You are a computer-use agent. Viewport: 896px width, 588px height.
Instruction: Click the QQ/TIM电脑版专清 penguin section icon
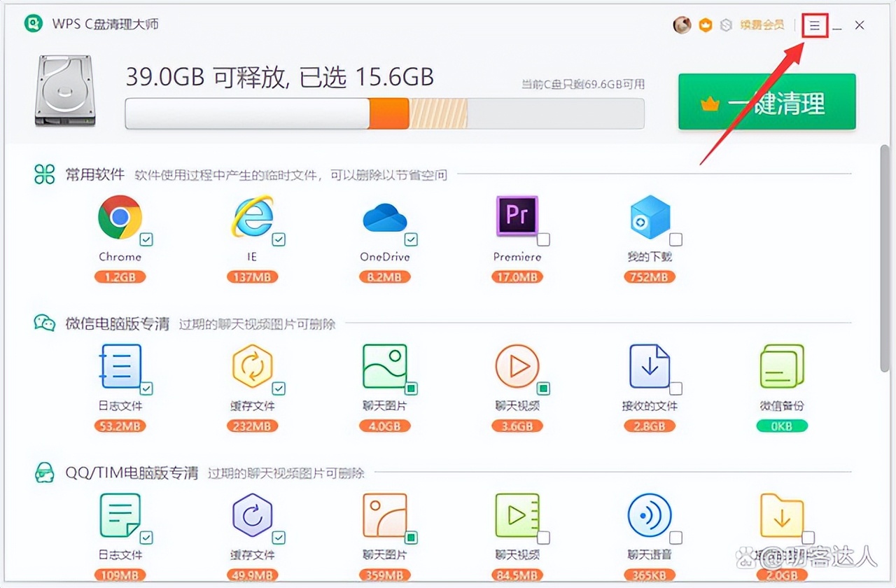pos(44,473)
